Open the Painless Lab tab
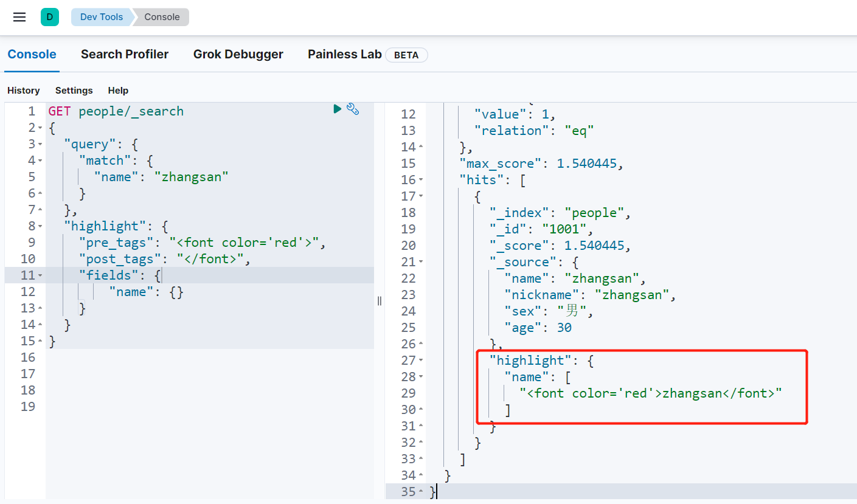This screenshot has height=504, width=857. tap(344, 54)
